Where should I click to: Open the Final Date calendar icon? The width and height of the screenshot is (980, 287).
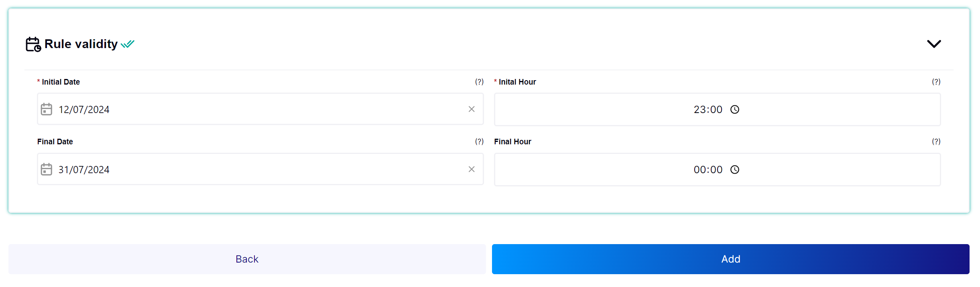click(x=47, y=169)
